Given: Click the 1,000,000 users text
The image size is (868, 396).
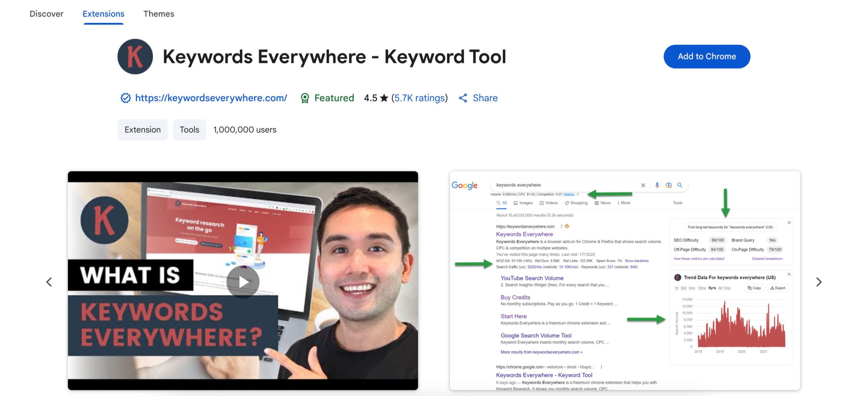Looking at the screenshot, I should click(245, 130).
